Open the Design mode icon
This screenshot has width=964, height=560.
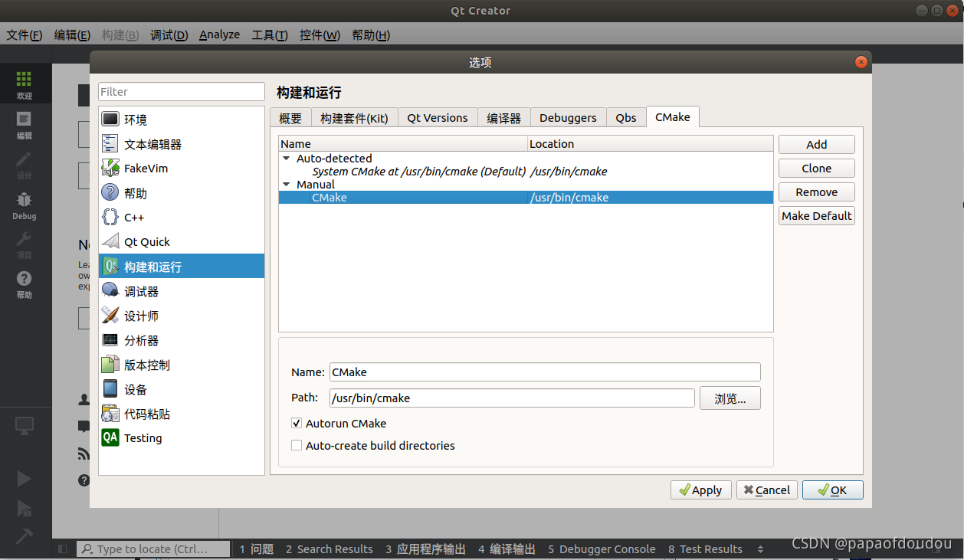pyautogui.click(x=24, y=159)
